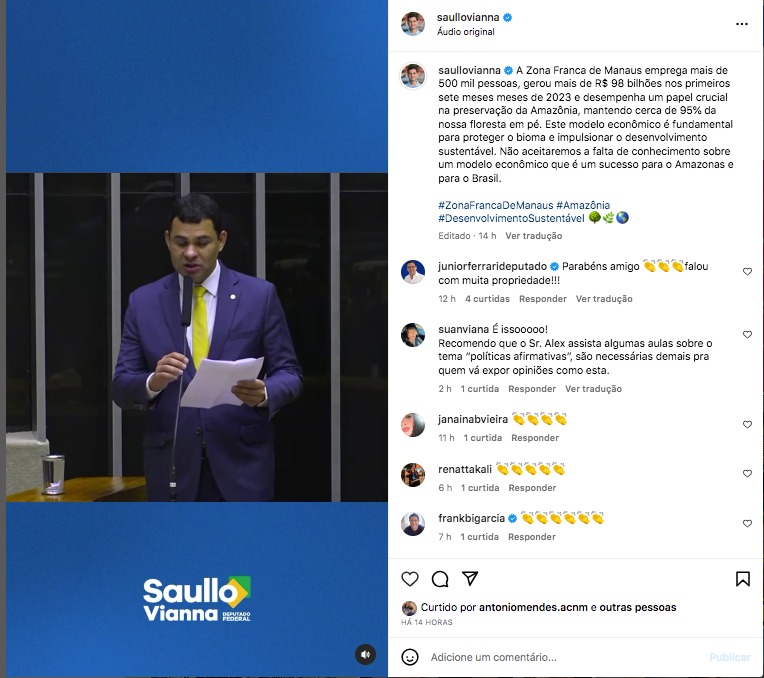Image resolution: width=764 pixels, height=678 pixels.
Task: Click Responder under janainabvieira's comment
Action: pos(535,438)
